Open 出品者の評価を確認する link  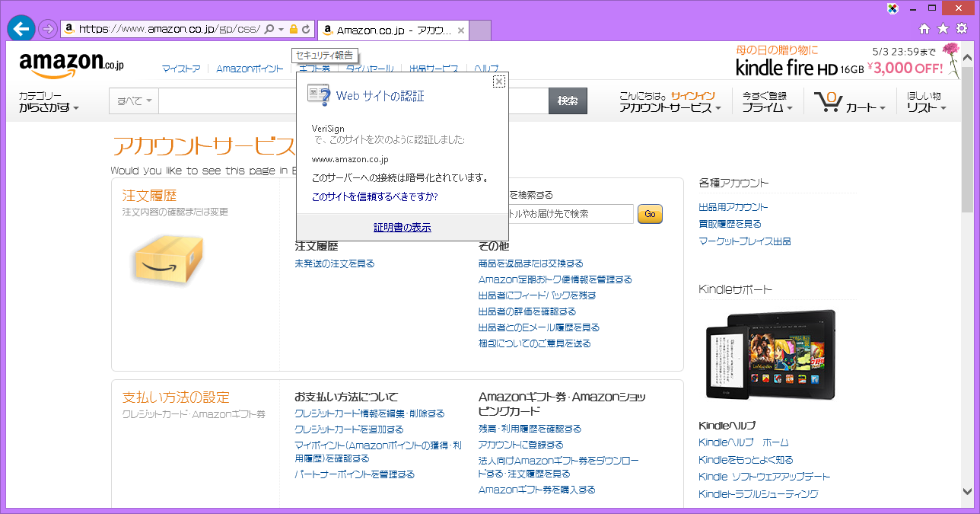click(x=527, y=311)
